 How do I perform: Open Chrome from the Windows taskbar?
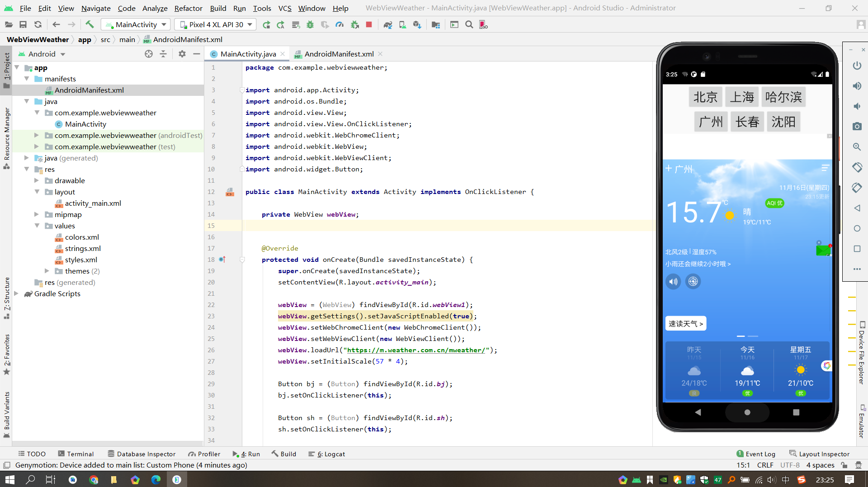(94, 479)
